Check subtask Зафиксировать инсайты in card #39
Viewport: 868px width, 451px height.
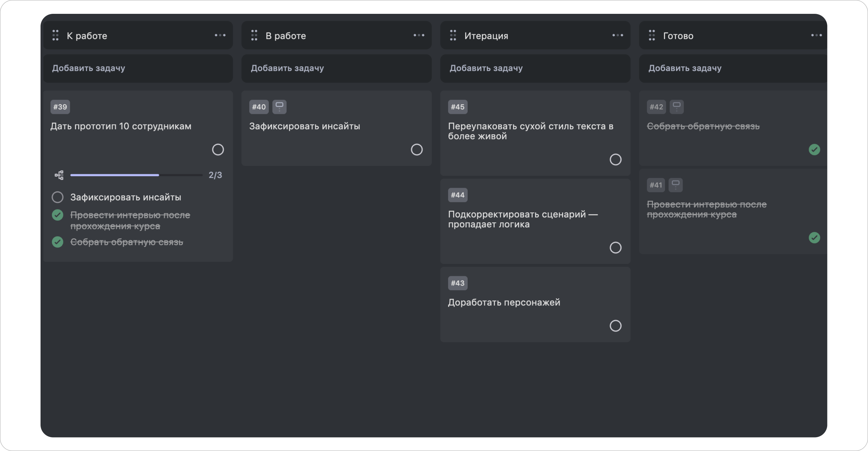(x=58, y=197)
